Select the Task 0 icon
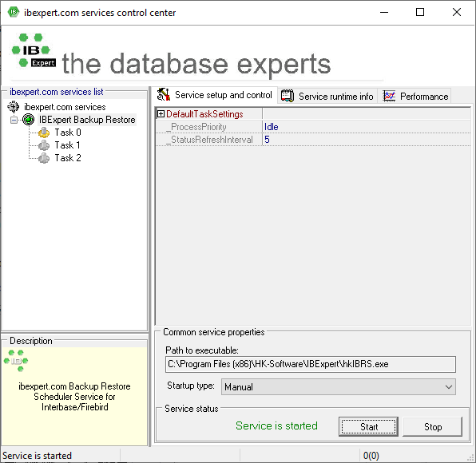 (44, 133)
